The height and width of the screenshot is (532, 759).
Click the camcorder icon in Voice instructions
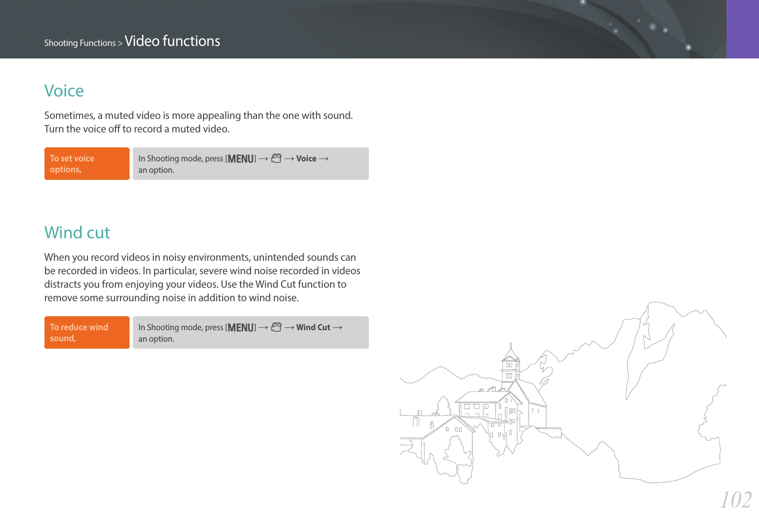click(276, 158)
